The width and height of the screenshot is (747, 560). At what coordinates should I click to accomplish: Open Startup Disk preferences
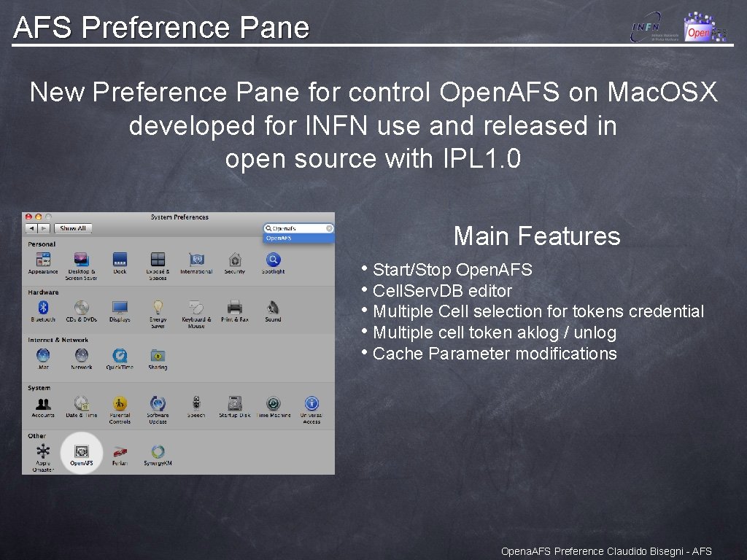coord(235,407)
